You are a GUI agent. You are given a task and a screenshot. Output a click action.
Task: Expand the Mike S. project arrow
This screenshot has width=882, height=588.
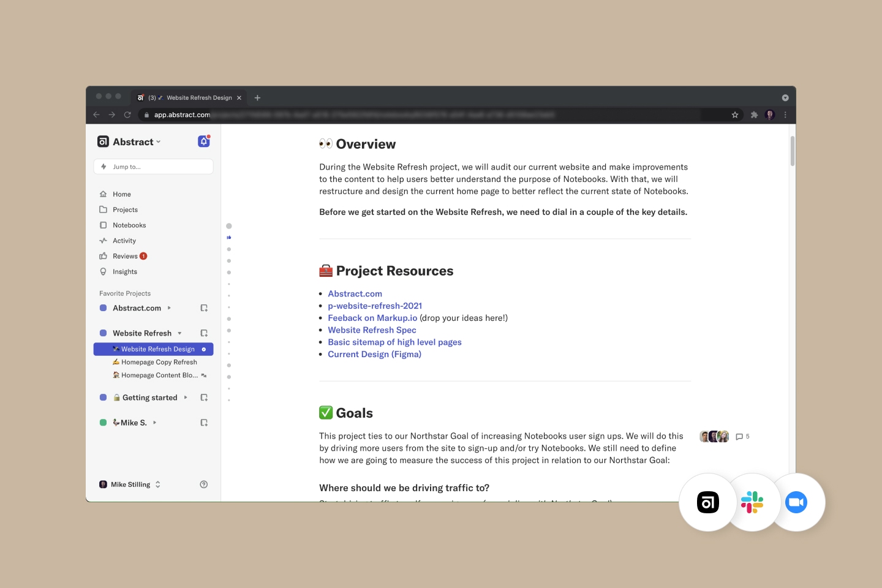pos(155,423)
